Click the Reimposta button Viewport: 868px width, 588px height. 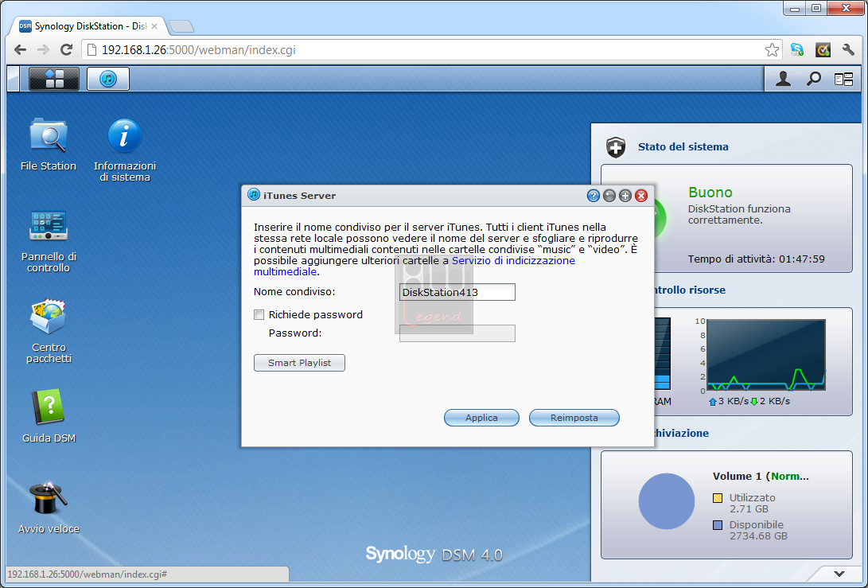(574, 418)
